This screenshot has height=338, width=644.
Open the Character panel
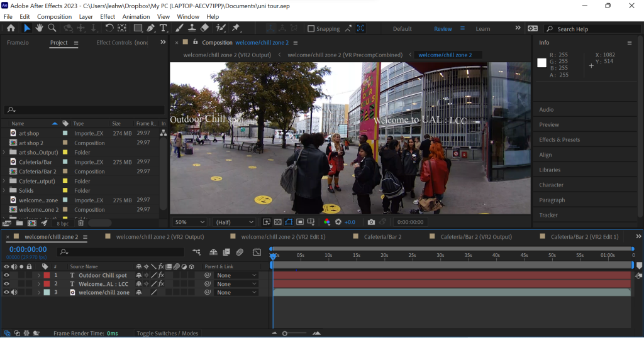551,185
